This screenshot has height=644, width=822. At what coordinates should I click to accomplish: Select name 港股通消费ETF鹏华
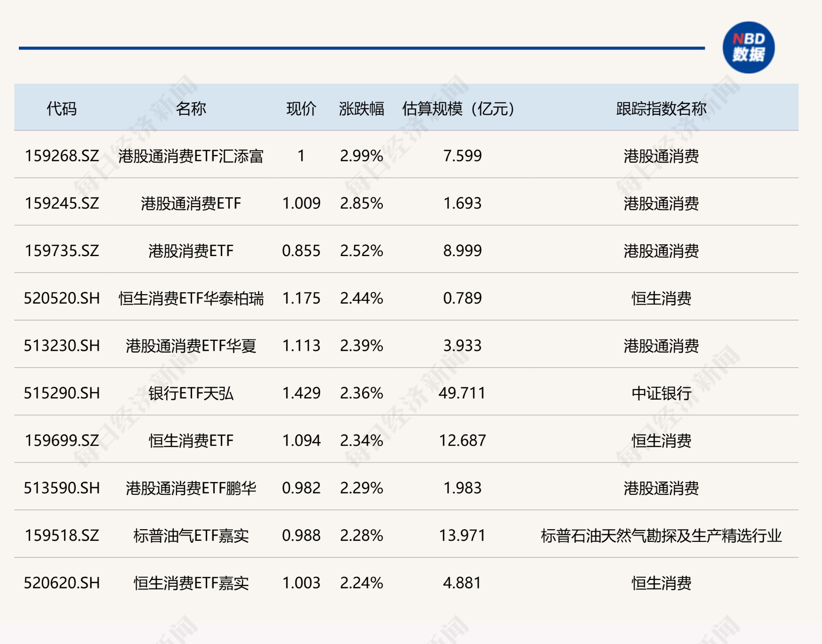[x=191, y=488]
